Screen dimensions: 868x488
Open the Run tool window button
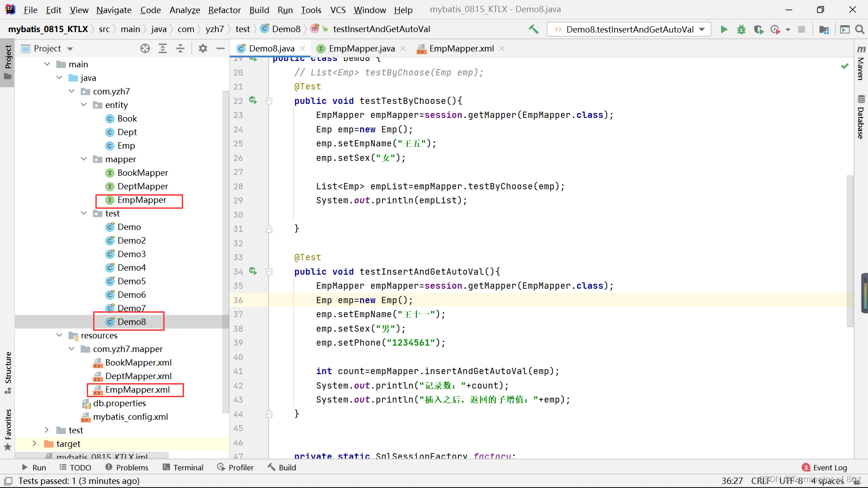[x=34, y=467]
